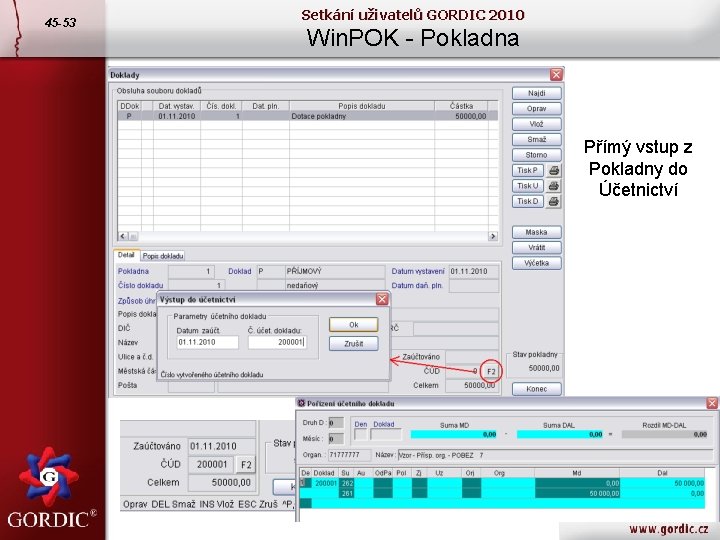Click the PŘÍJMOVÝ document type field
720x540 pixels.
pyautogui.click(x=334, y=271)
